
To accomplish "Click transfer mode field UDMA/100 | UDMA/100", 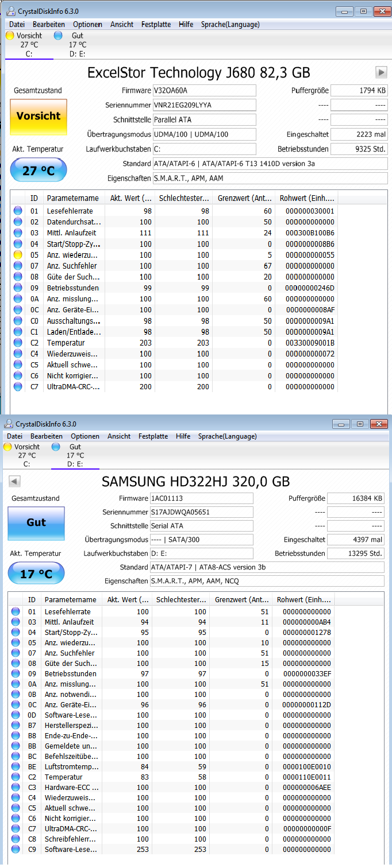I will pos(204,134).
